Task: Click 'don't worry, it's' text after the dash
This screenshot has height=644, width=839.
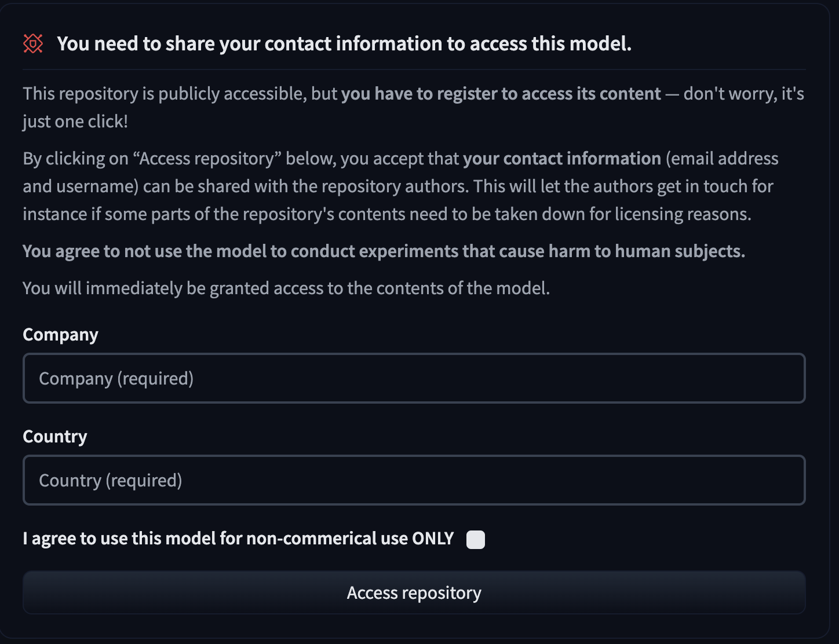Action: coord(744,94)
